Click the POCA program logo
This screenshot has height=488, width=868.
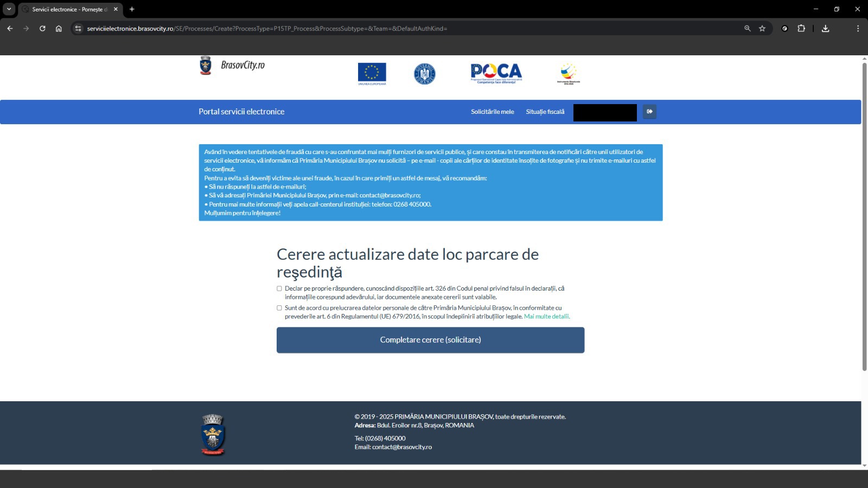tap(496, 73)
